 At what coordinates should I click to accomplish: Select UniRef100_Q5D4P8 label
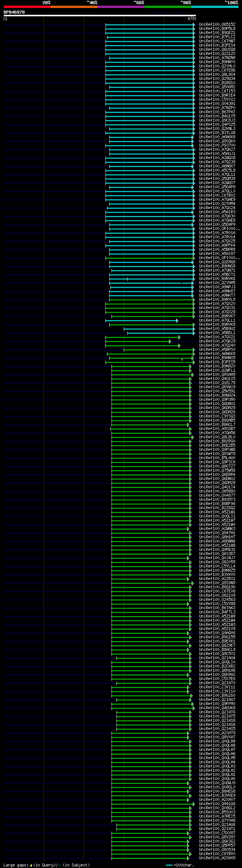[x=217, y=187]
